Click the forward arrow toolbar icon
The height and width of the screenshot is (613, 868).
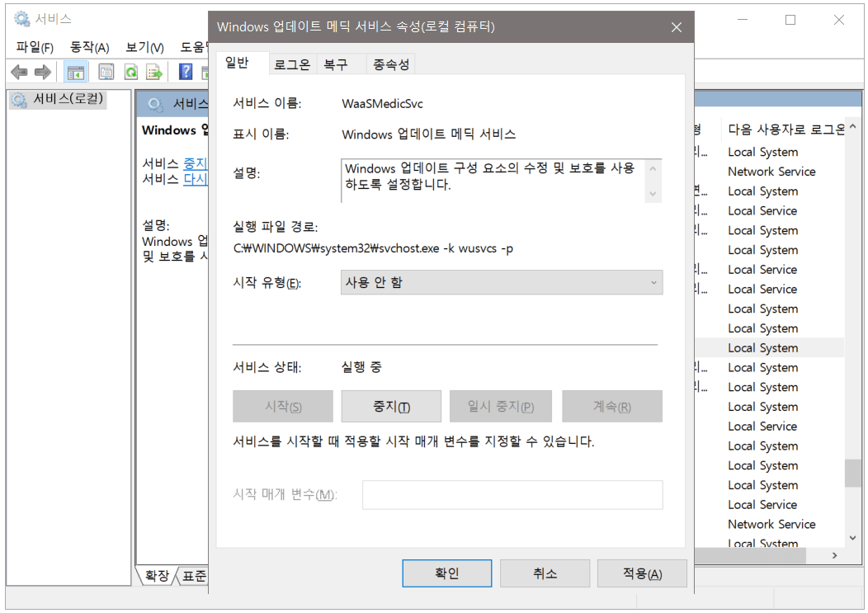click(42, 72)
